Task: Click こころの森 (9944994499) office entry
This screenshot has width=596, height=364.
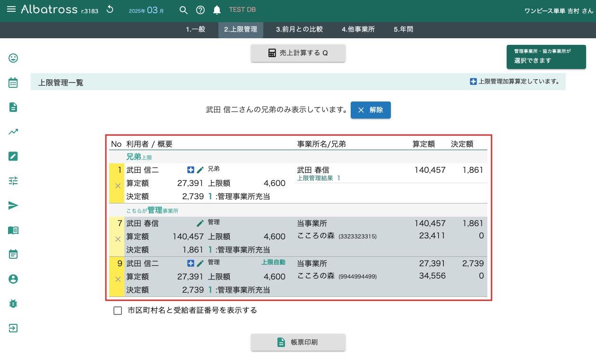Action: point(337,276)
